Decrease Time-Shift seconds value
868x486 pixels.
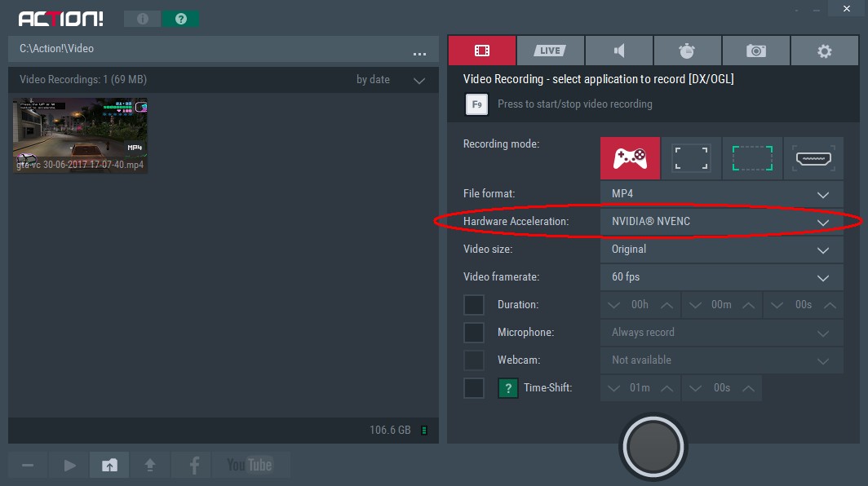pyautogui.click(x=695, y=389)
